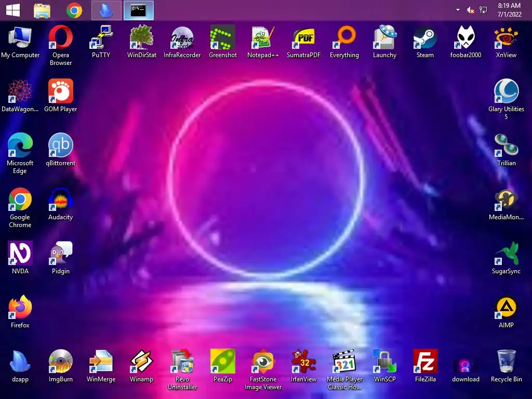Open File Explorer from the taskbar
The image size is (532, 399).
coord(42,10)
